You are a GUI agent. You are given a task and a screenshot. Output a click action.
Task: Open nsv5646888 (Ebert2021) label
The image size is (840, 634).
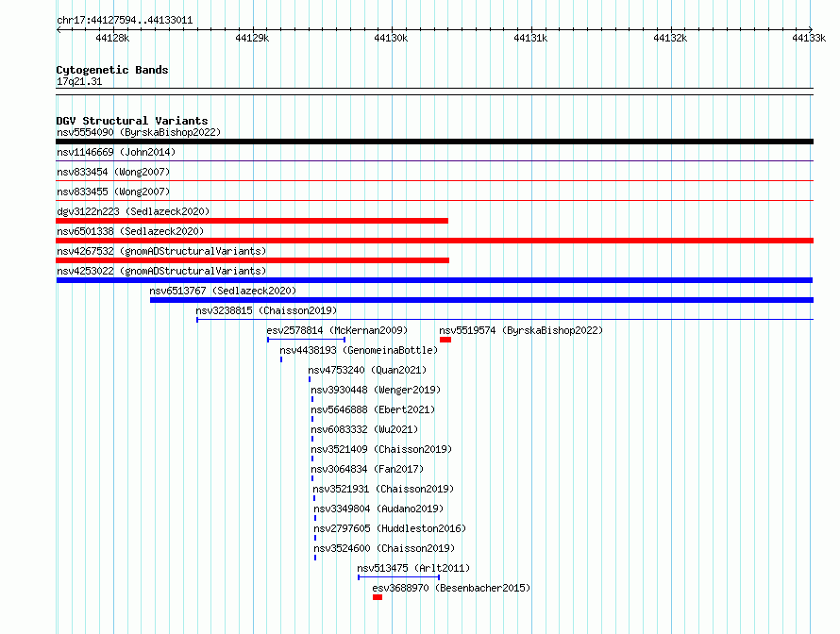[x=374, y=409]
